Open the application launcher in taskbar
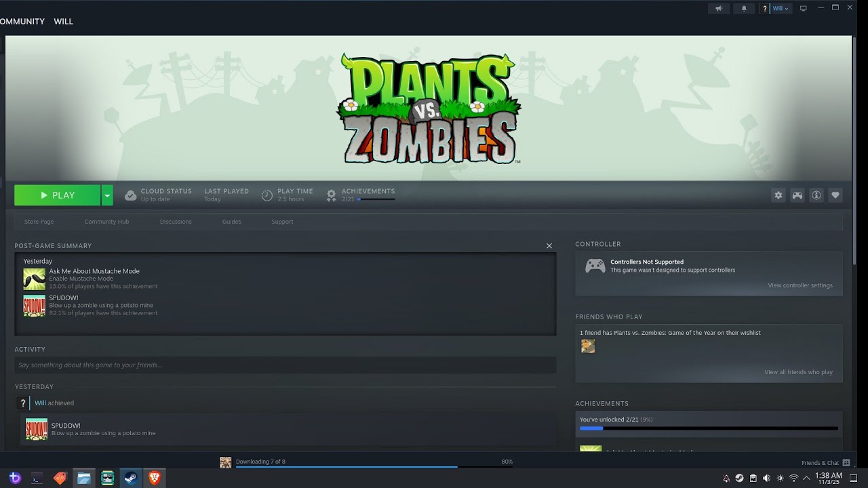Screen dimensions: 868x488 (15, 478)
